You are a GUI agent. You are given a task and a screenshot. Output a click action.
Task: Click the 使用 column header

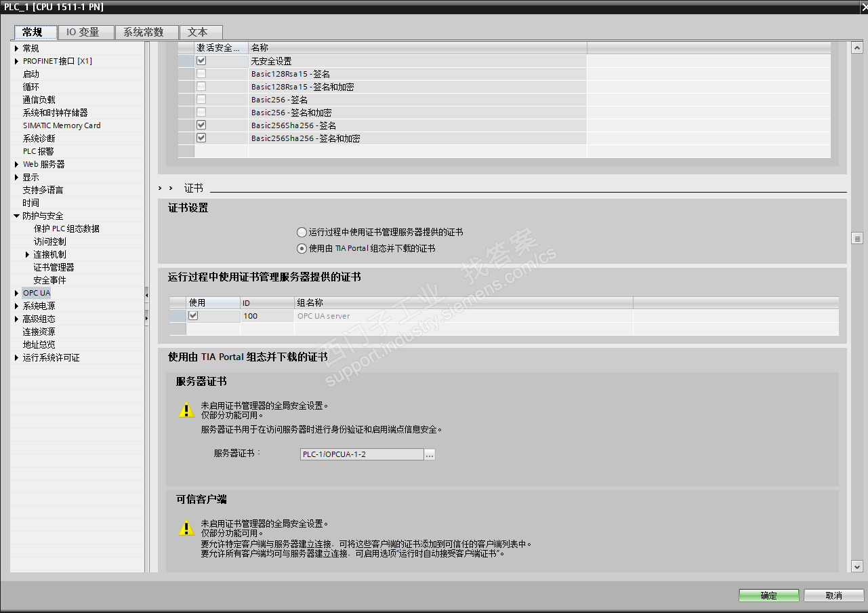[213, 302]
